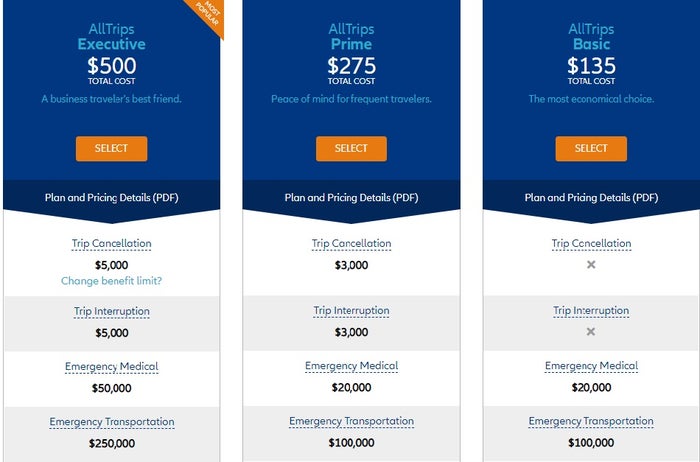
Task: Select the AllTrips Executive plan
Action: coord(111,149)
